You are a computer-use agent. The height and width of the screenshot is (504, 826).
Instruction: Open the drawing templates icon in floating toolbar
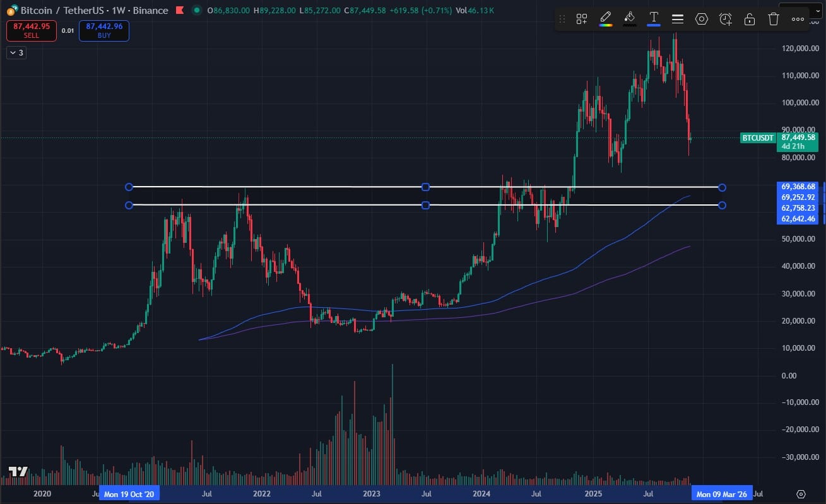pyautogui.click(x=582, y=19)
